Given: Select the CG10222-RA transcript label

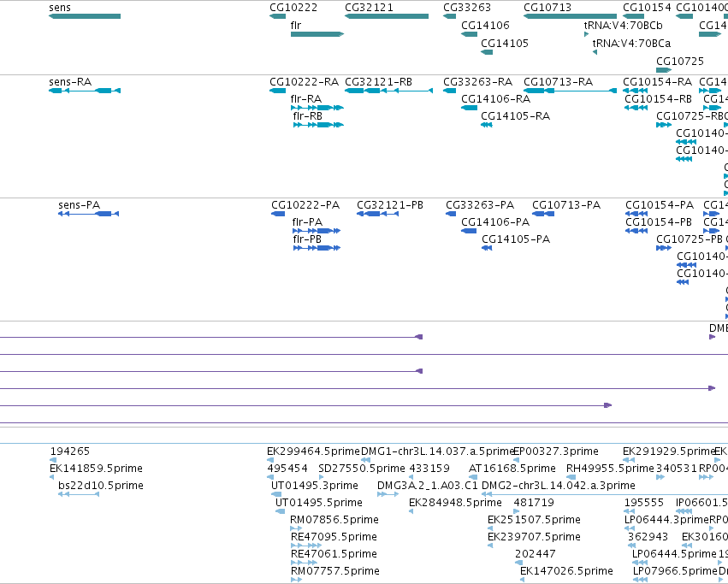Looking at the screenshot, I should pyautogui.click(x=304, y=82).
